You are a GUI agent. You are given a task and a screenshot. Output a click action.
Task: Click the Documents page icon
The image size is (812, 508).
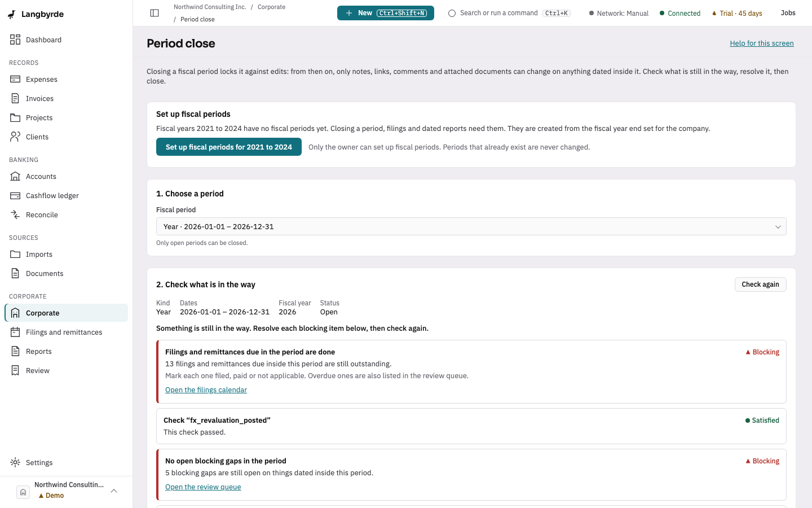click(15, 273)
